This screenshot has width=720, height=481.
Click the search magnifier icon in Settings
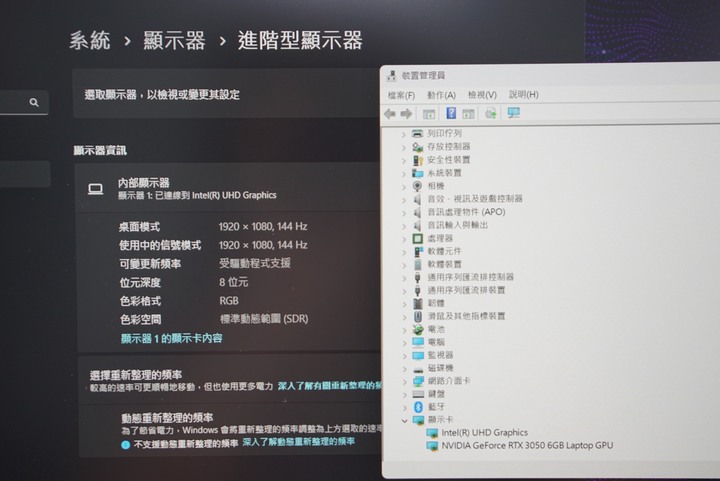click(x=34, y=102)
